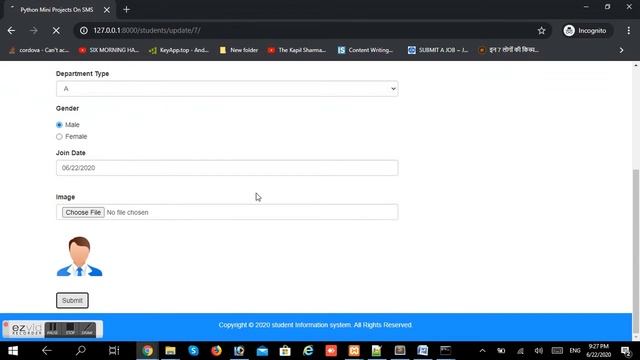Viewport: 640px width, 360px height.
Task: Bookmark this page with star icon
Action: tap(541, 31)
